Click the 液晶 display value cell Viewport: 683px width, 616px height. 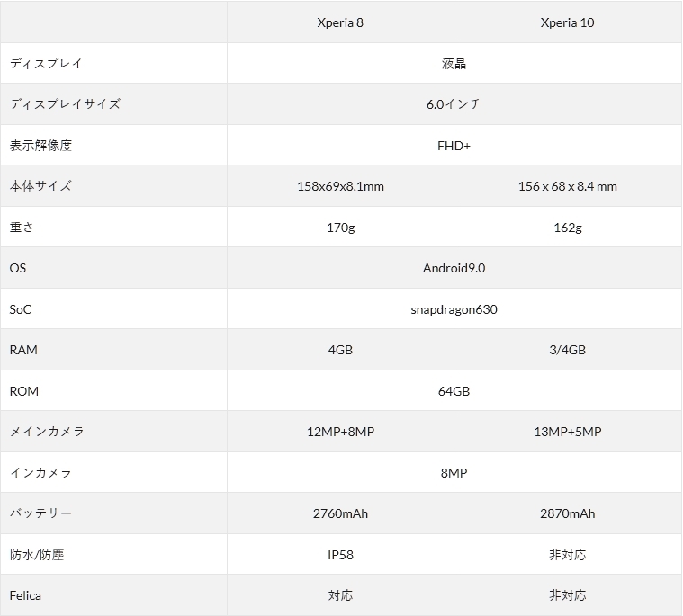click(454, 64)
